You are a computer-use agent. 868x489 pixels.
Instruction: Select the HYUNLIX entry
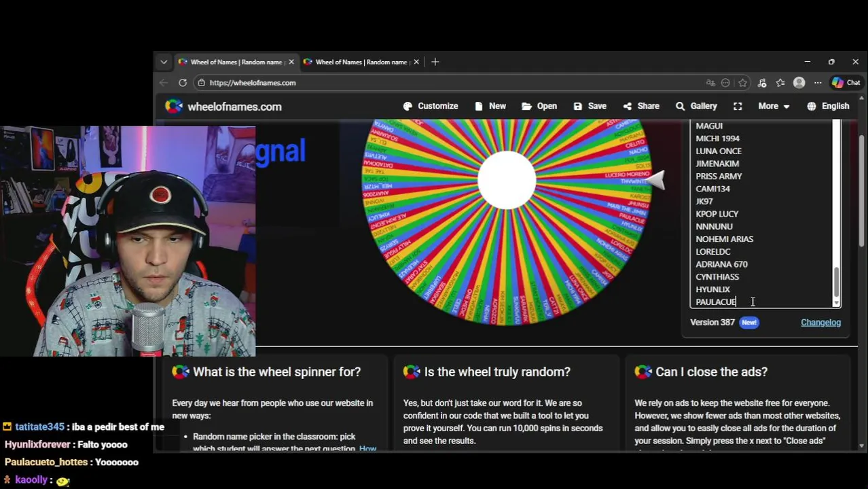click(x=712, y=289)
